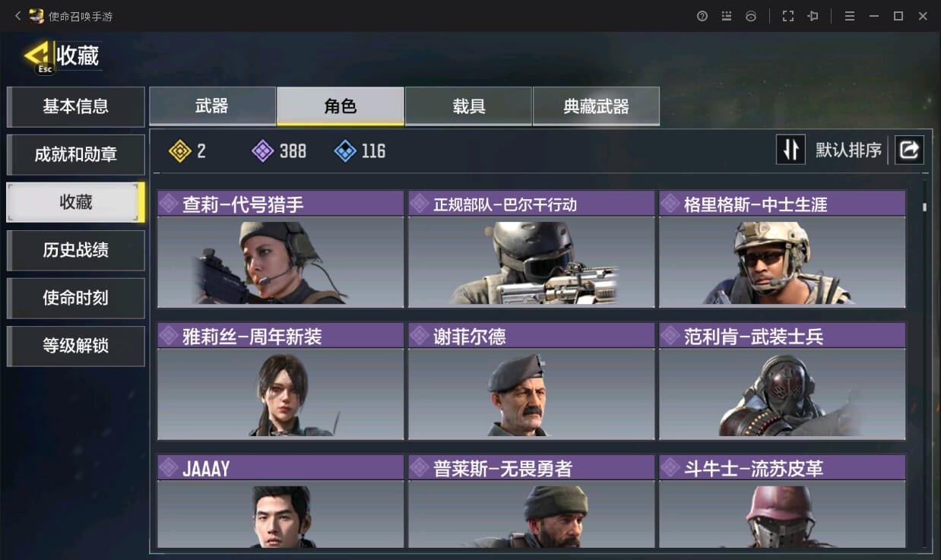Select the 谢菲尔德 character card

(531, 381)
